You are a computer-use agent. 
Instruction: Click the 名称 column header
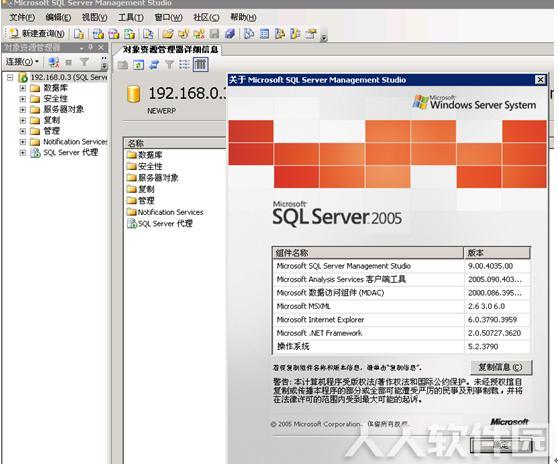click(175, 143)
